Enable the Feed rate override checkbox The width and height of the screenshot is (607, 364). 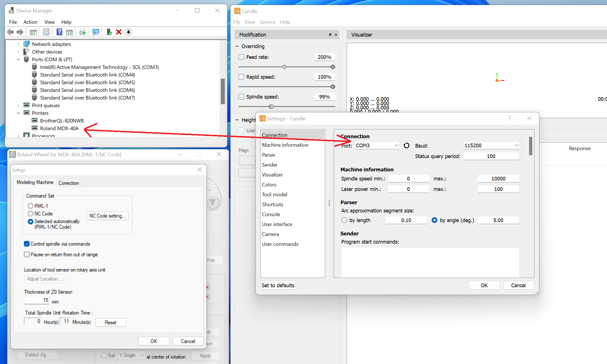click(x=241, y=57)
